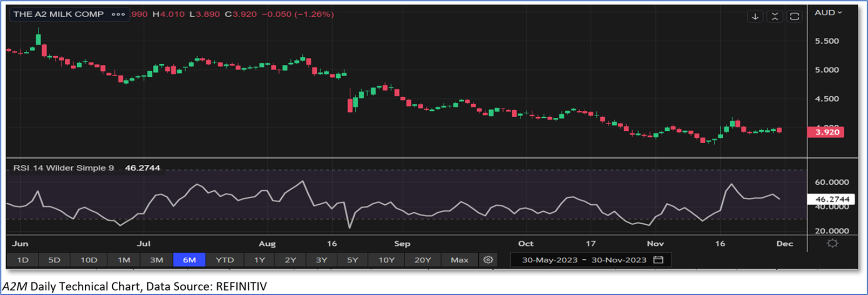Select the active 6M range button
The image size is (868, 295).
189,260
